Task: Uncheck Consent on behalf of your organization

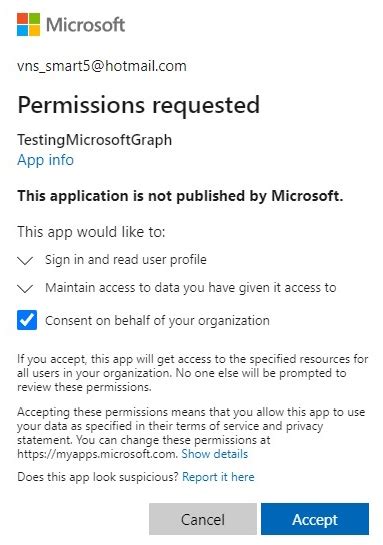Action: pyautogui.click(x=27, y=320)
